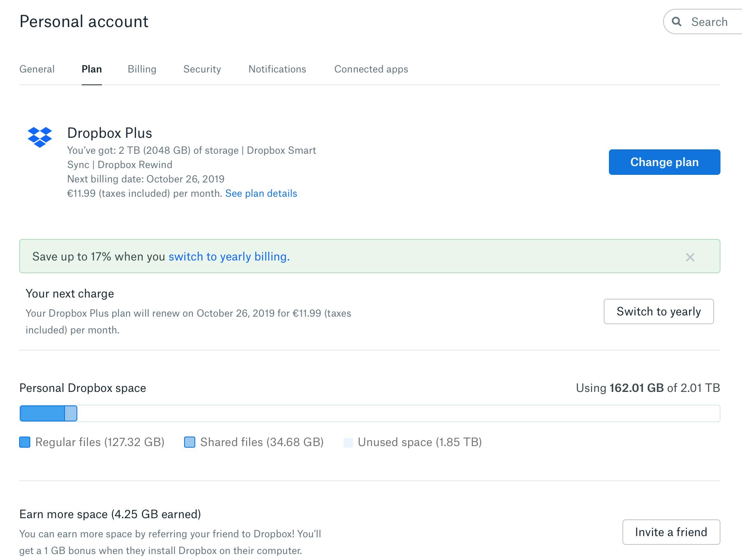Go to the Security tab

coord(202,69)
